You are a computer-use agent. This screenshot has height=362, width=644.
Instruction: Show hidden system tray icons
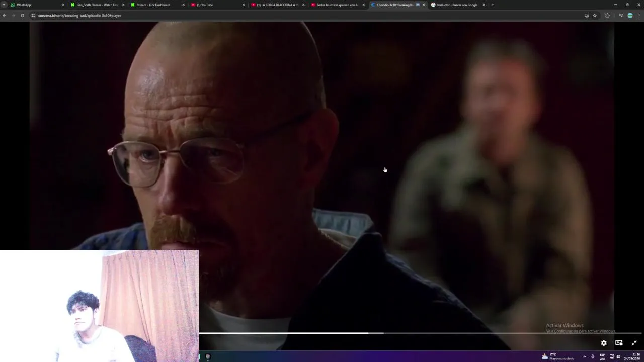584,356
